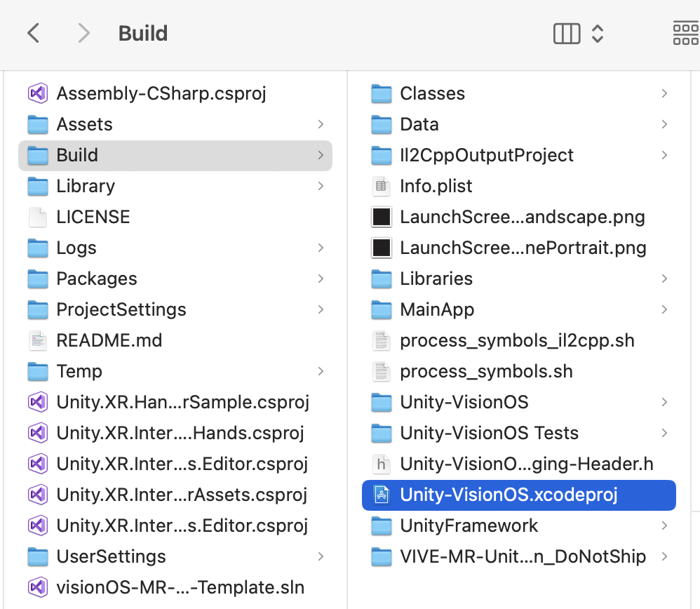This screenshot has width=700, height=609.
Task: Select the Library folder
Action: pos(175,186)
